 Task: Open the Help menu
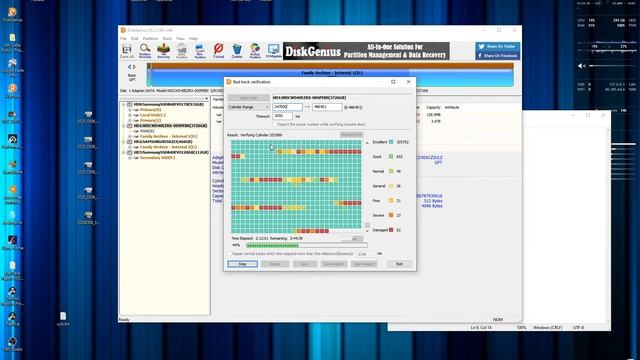click(193, 38)
